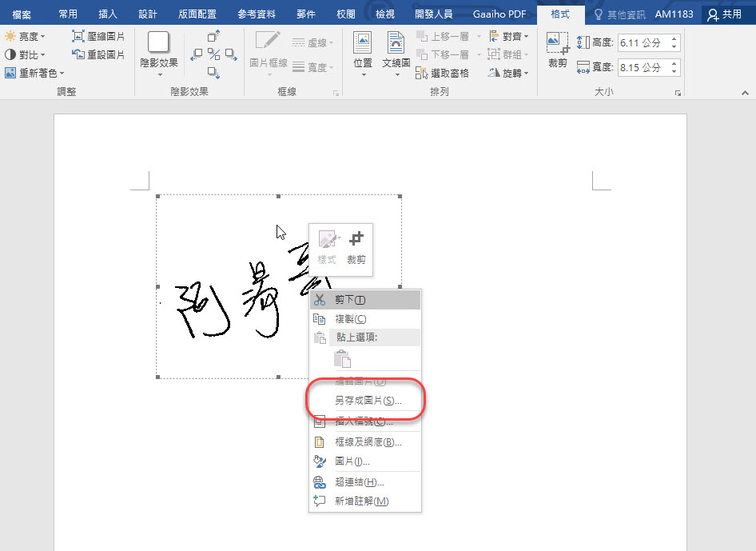Click 裁剪 crop in mini toolbar

point(356,248)
